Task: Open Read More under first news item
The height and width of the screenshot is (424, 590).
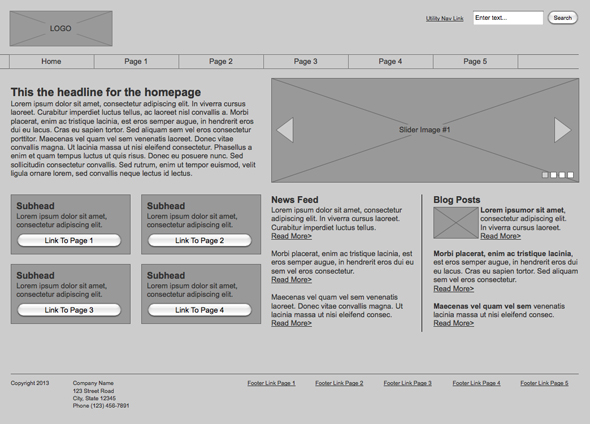Action: click(x=292, y=236)
